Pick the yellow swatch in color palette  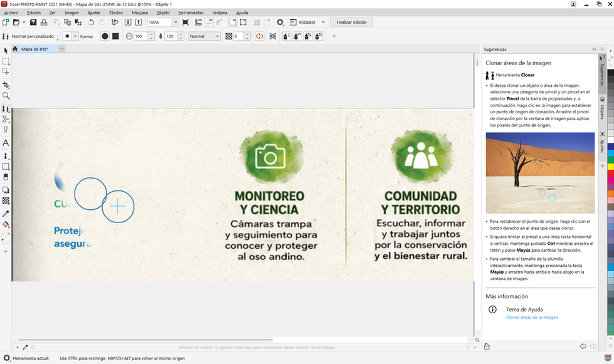[x=610, y=167]
